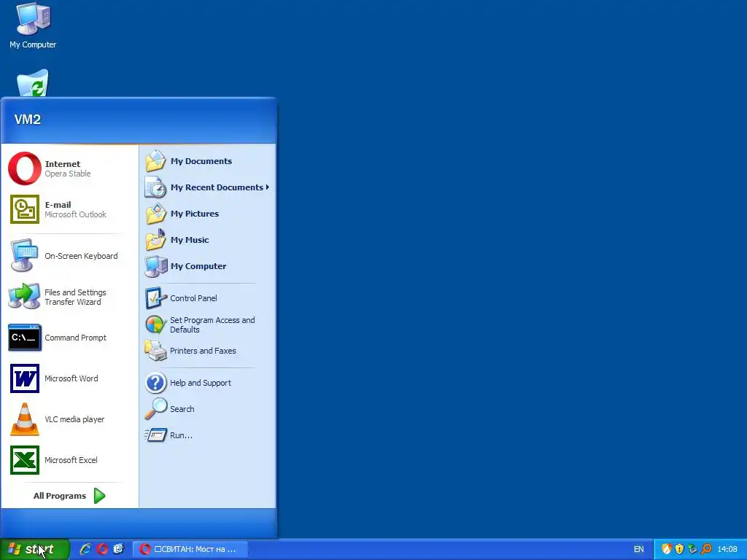This screenshot has height=560, width=747.
Task: Click orange shield tray icon
Action: [x=667, y=549]
